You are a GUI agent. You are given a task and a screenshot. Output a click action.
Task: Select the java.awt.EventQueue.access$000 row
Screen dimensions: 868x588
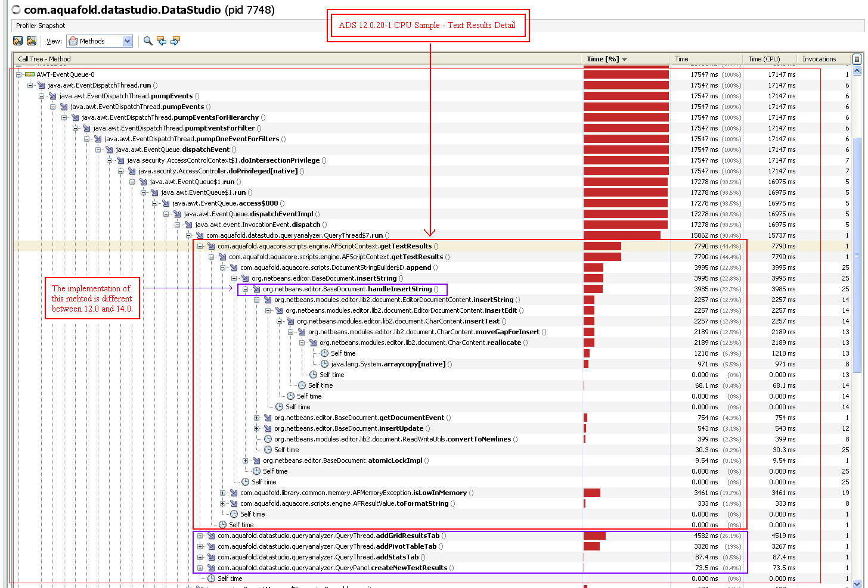pos(432,203)
